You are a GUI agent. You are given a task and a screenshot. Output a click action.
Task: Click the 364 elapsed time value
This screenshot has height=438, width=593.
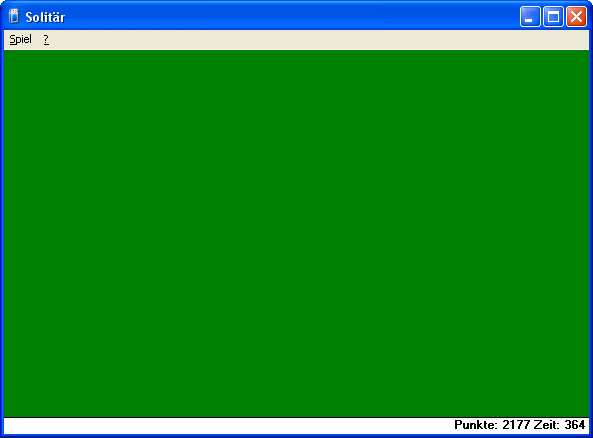point(575,425)
